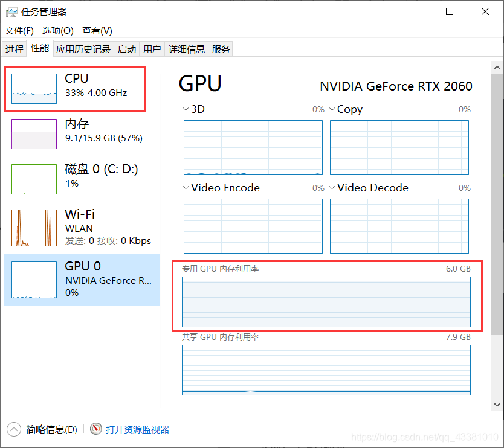The width and height of the screenshot is (504, 448).
Task: Open the 查看 menu
Action: 97,31
